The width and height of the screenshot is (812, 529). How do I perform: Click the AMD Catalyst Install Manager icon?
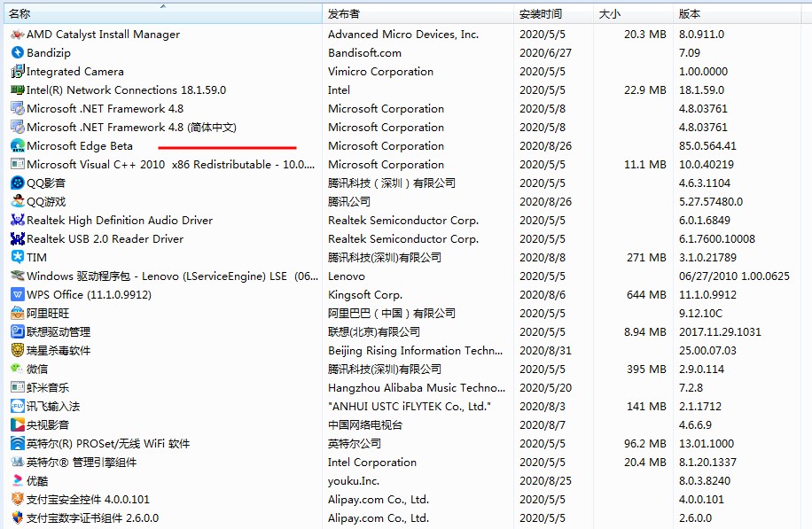(18, 35)
